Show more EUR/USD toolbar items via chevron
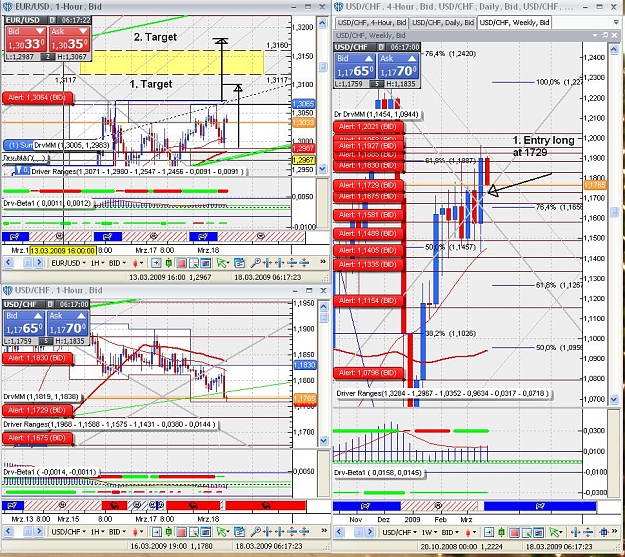 (323, 262)
